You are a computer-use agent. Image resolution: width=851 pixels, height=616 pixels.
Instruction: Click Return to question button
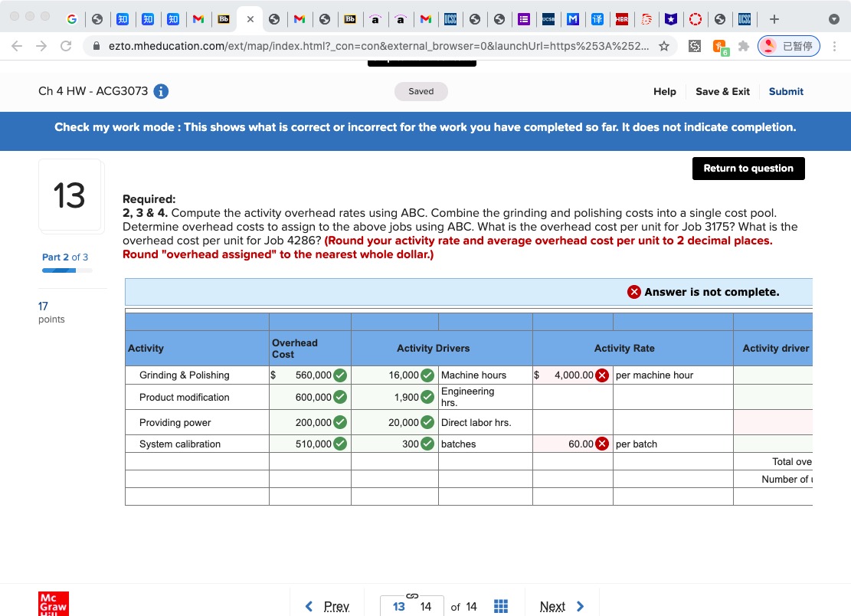[x=748, y=169]
